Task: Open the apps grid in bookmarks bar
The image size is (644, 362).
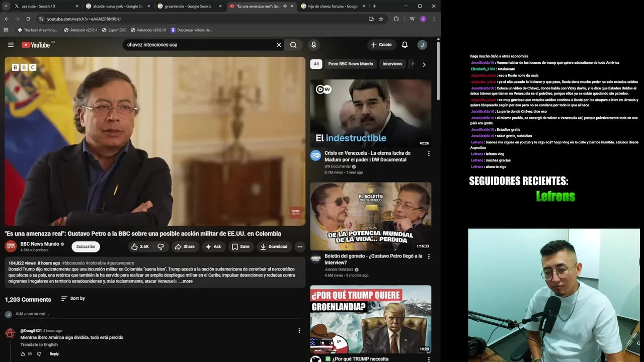Action: (6, 30)
